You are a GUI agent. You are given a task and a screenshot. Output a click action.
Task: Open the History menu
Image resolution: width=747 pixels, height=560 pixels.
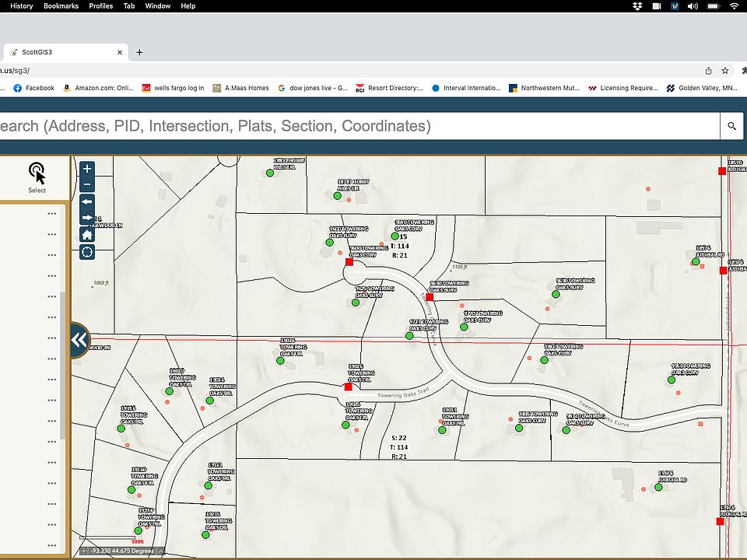coord(21,5)
